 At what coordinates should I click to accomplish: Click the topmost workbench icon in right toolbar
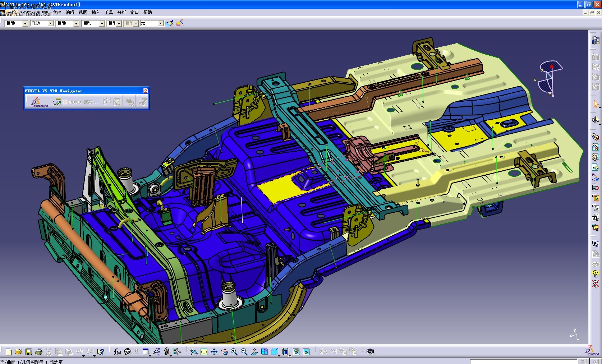pos(595,40)
